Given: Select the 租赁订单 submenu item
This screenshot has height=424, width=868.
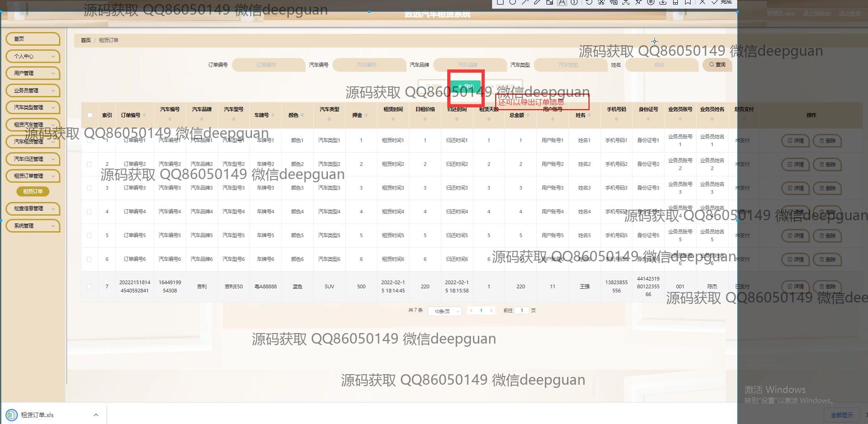Looking at the screenshot, I should tap(33, 191).
